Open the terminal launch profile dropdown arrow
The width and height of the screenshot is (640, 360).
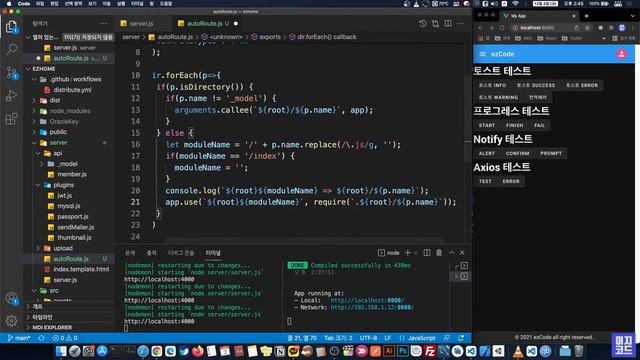416,253
